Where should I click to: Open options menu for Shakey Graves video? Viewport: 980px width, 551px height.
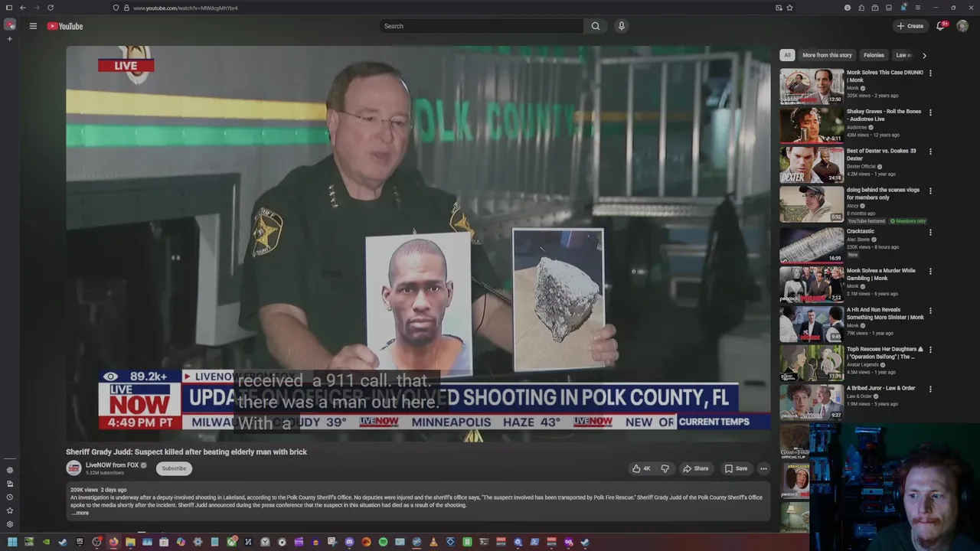[x=930, y=112]
